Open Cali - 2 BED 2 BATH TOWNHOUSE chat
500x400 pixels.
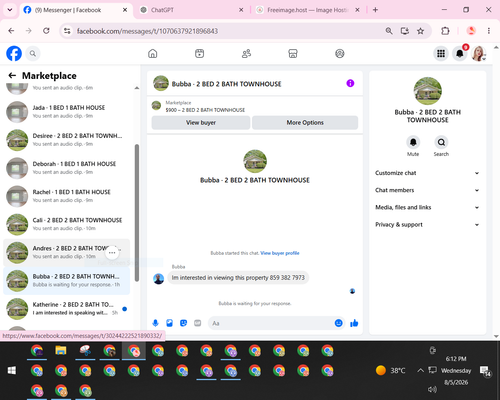point(67,224)
